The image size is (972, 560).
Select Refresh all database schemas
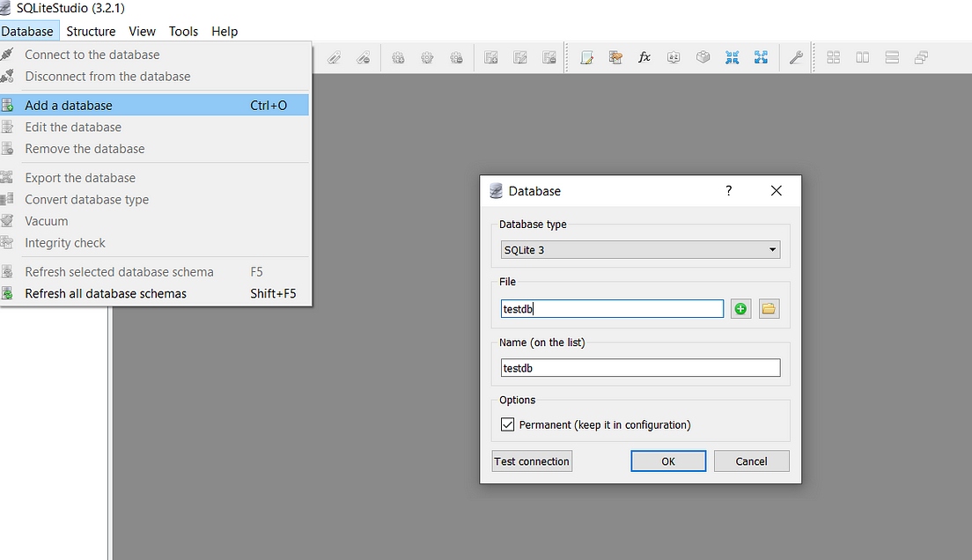154,294
